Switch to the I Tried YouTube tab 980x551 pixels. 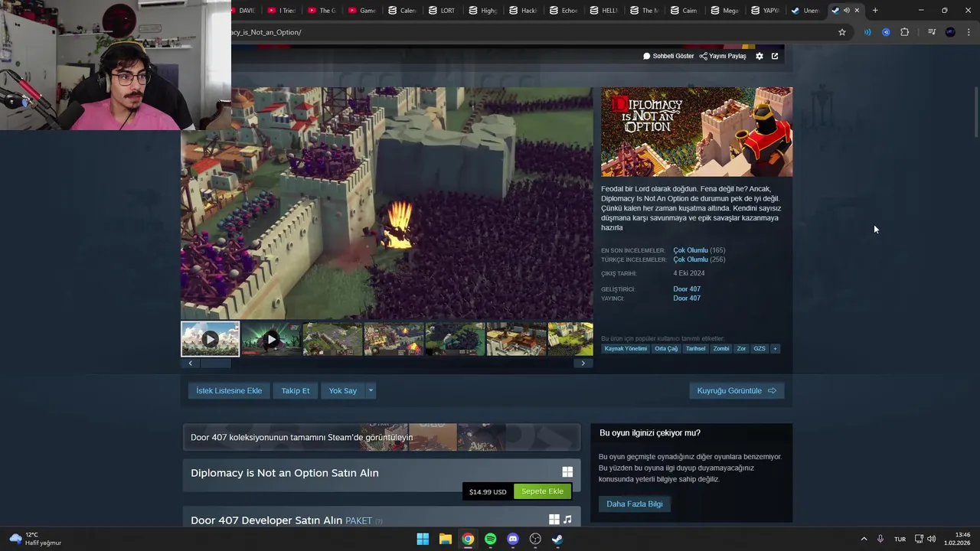(282, 11)
